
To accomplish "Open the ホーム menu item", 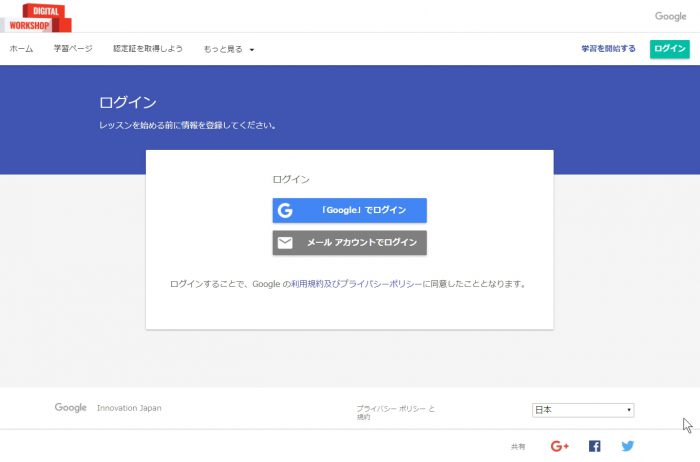I will pyautogui.click(x=21, y=49).
